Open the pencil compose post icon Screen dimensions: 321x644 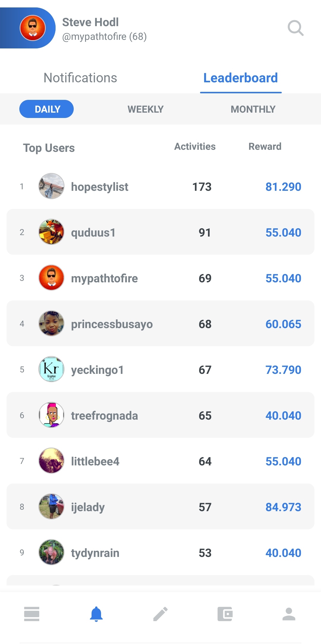coord(160,614)
